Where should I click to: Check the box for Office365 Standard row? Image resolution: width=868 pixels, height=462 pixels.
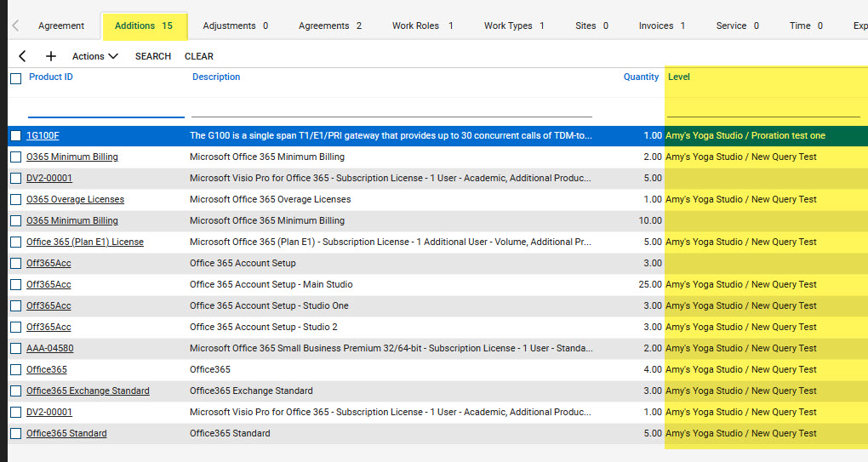(16, 434)
